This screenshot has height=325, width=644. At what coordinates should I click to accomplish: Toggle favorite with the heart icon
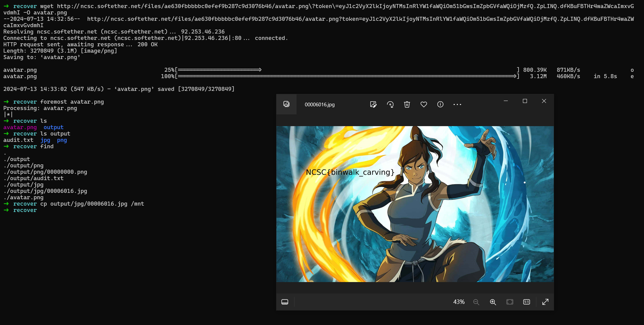424,105
